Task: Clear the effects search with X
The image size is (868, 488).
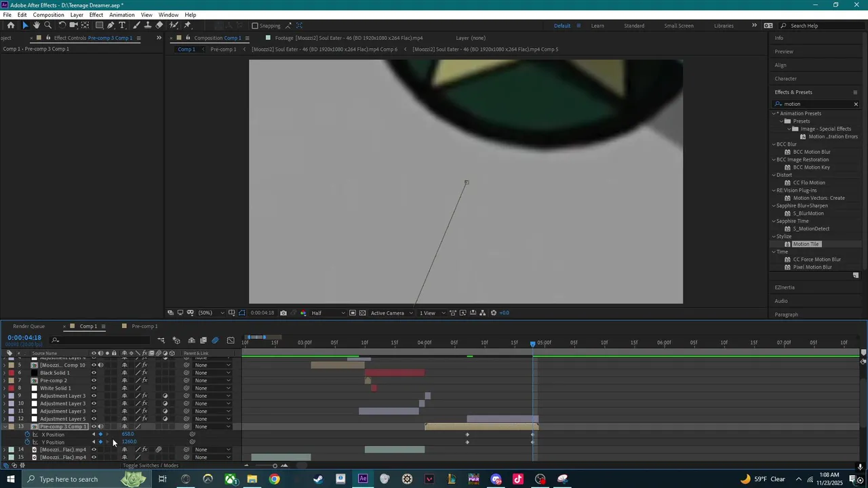Action: 856,104
